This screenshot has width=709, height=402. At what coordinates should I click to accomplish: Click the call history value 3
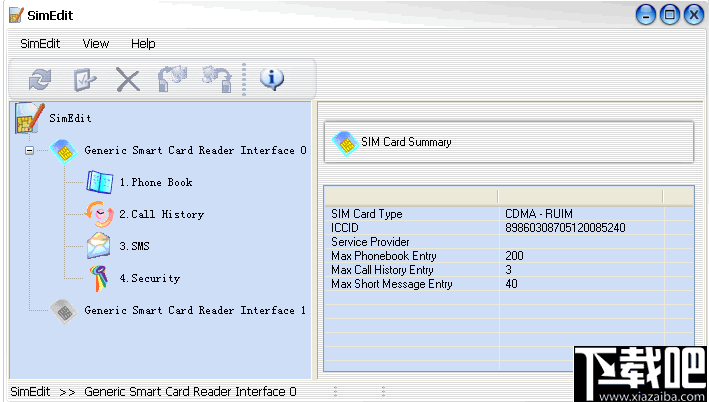508,270
